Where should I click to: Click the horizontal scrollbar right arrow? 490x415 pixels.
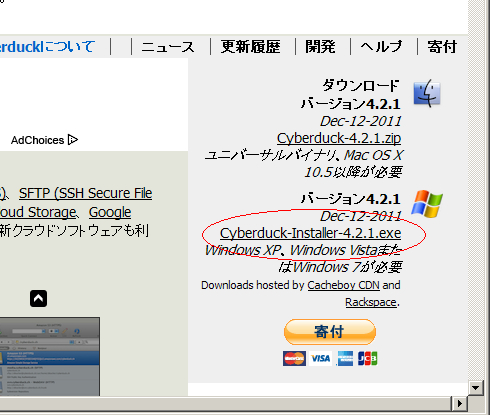(x=460, y=404)
